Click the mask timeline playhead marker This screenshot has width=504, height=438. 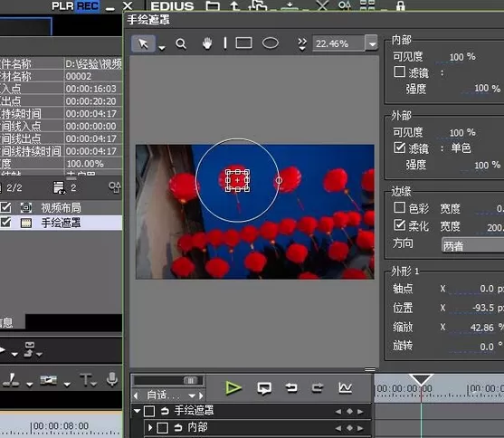pyautogui.click(x=421, y=380)
